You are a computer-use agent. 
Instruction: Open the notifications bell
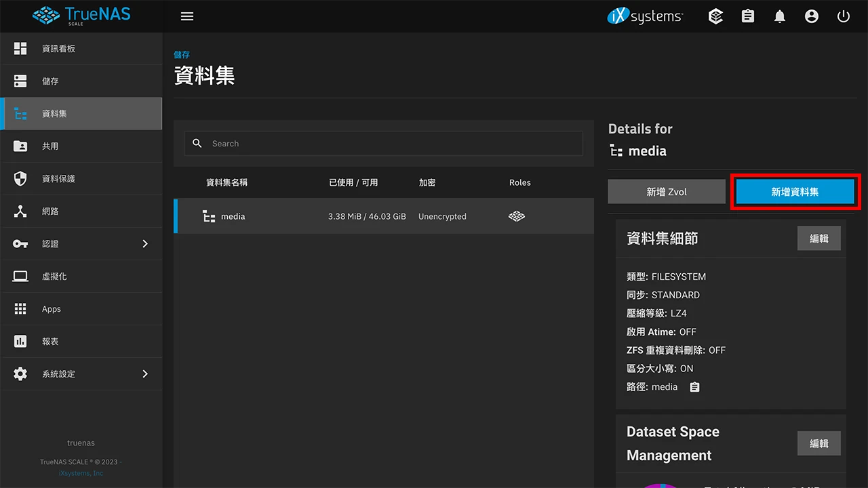tap(779, 16)
